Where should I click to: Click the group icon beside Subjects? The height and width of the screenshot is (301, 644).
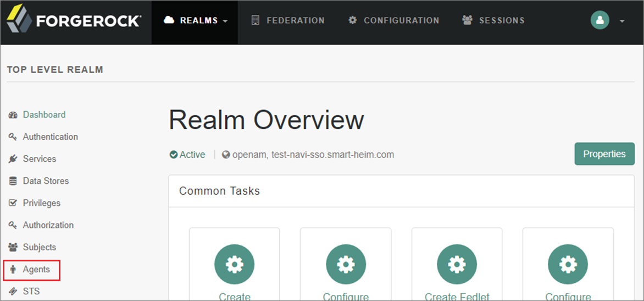(x=13, y=248)
